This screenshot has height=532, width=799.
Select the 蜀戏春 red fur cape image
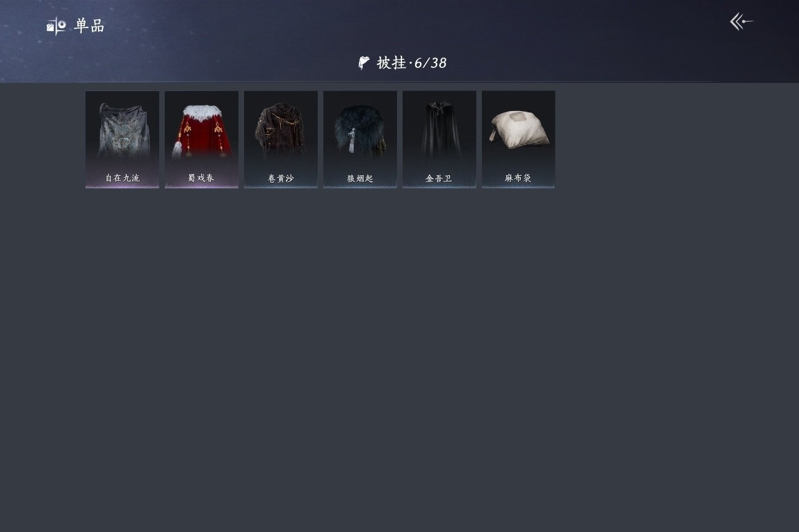tap(202, 130)
